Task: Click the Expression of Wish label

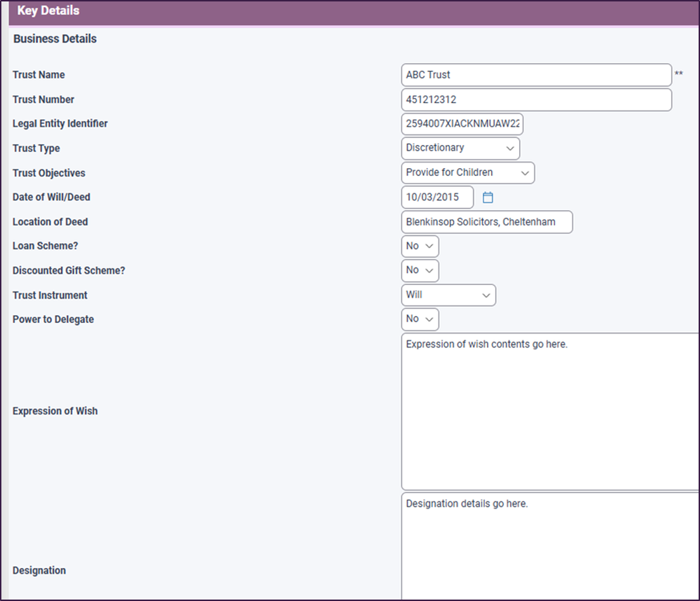Action: click(x=55, y=411)
